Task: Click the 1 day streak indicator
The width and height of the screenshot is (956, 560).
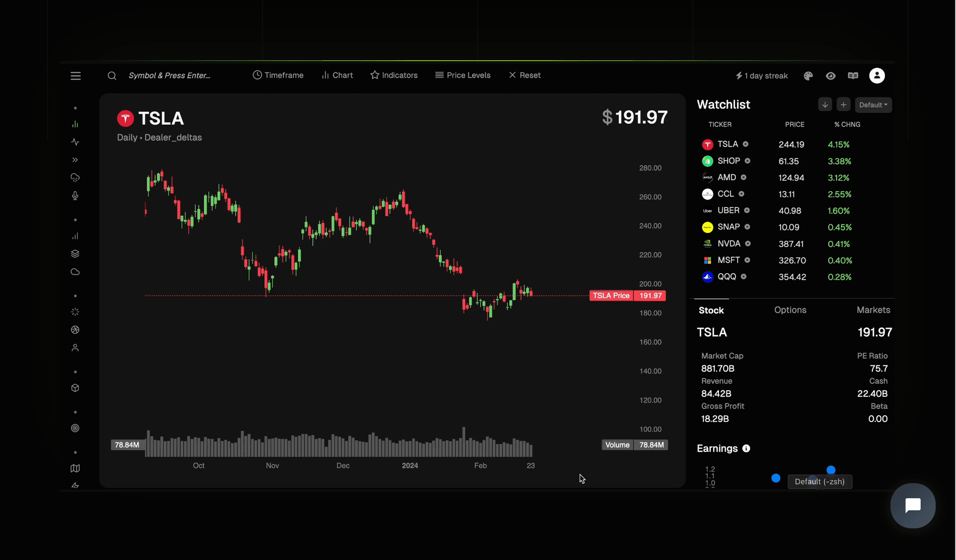Action: [x=762, y=76]
